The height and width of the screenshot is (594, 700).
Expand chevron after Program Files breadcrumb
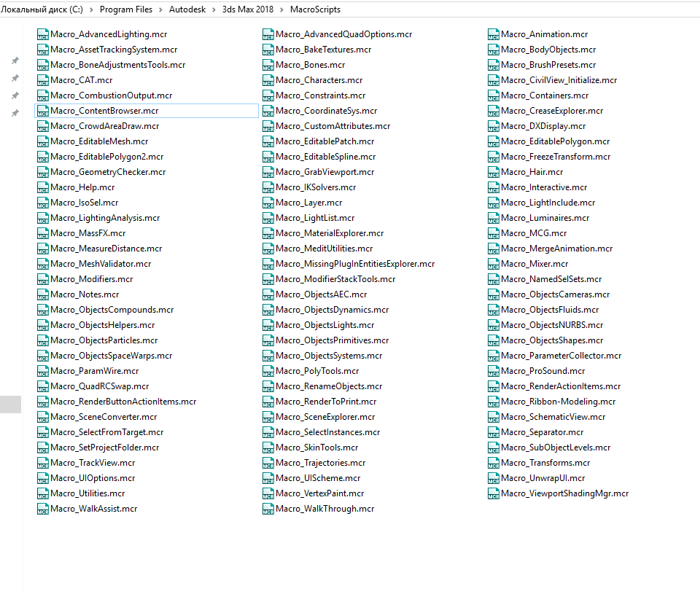coord(160,9)
